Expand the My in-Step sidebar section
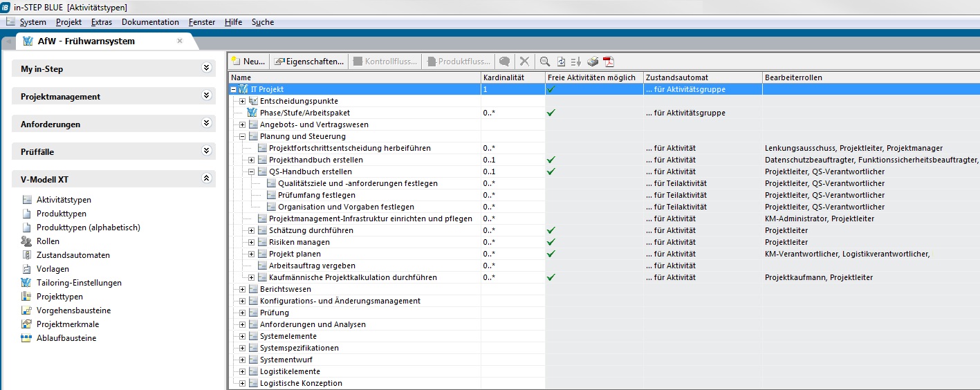Screen dimensions: 980x390 tap(206, 68)
